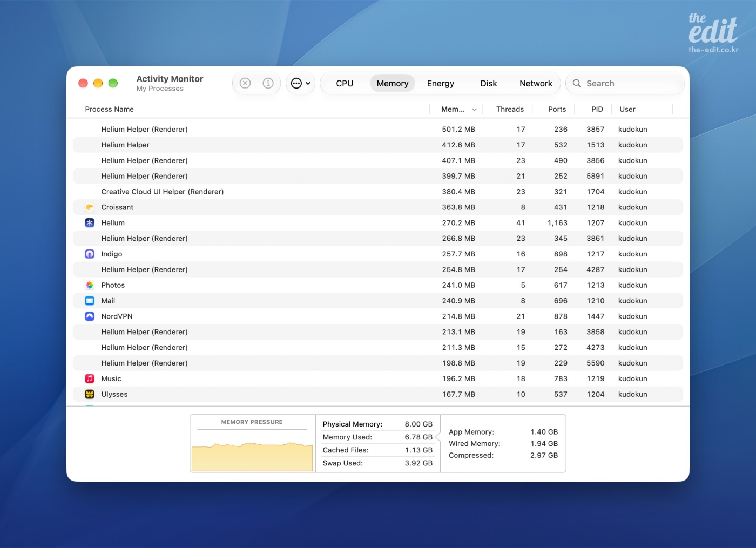The image size is (756, 548).
Task: Click the 1,163 ports value for Helium
Action: tap(557, 223)
